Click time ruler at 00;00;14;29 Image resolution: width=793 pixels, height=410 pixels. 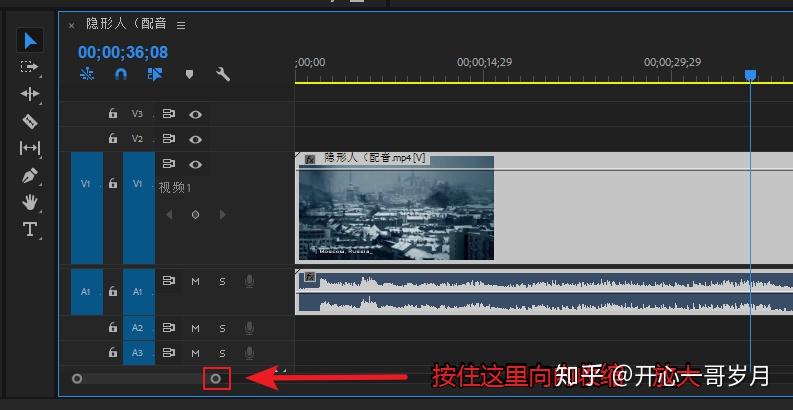point(484,63)
